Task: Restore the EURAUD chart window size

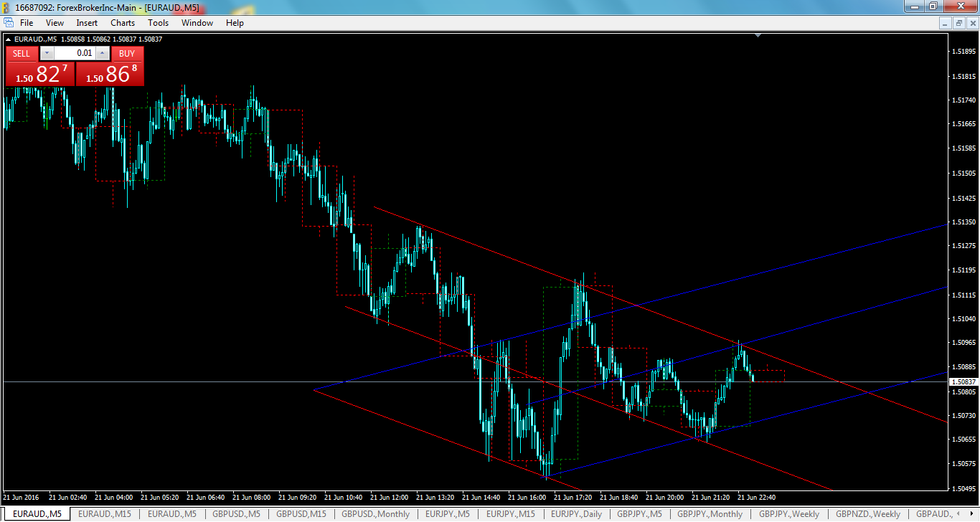Action: 959,23
